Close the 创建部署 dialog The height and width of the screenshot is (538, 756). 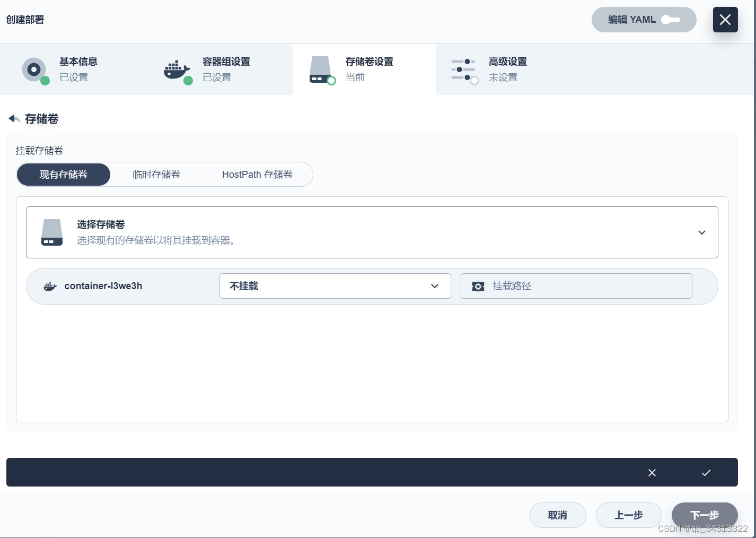pyautogui.click(x=725, y=20)
